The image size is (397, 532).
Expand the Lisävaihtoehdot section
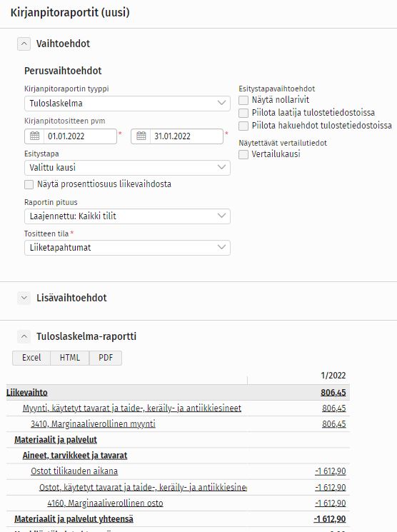click(x=24, y=298)
